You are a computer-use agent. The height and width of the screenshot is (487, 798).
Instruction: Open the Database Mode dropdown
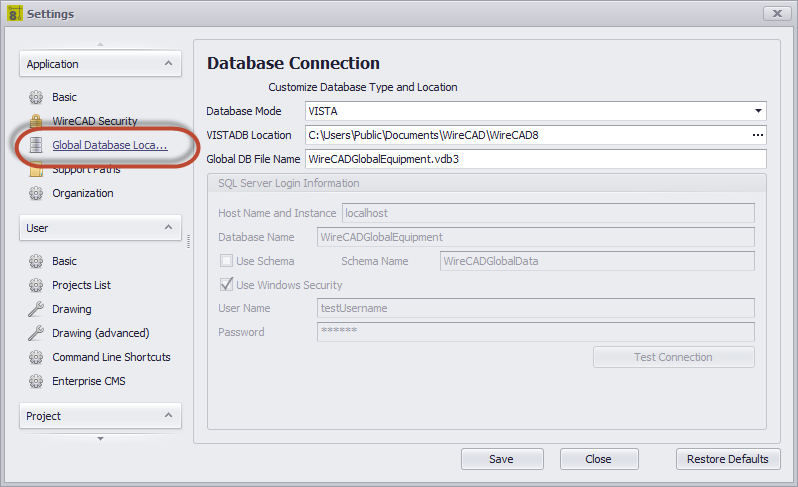pos(758,111)
